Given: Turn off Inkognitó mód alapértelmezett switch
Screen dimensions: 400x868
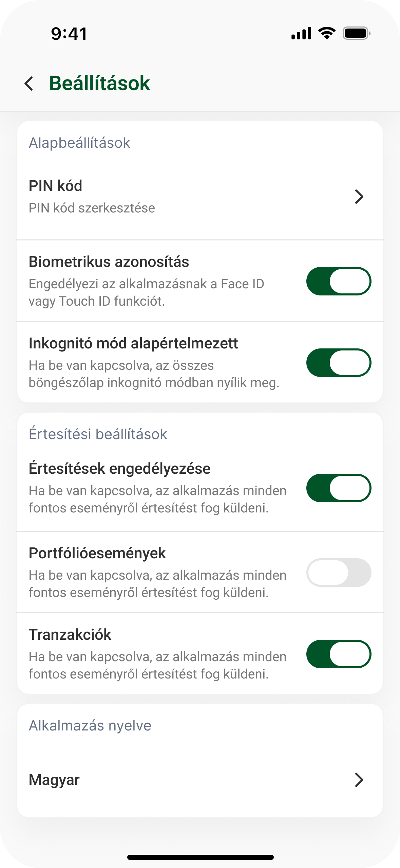Looking at the screenshot, I should [x=339, y=363].
